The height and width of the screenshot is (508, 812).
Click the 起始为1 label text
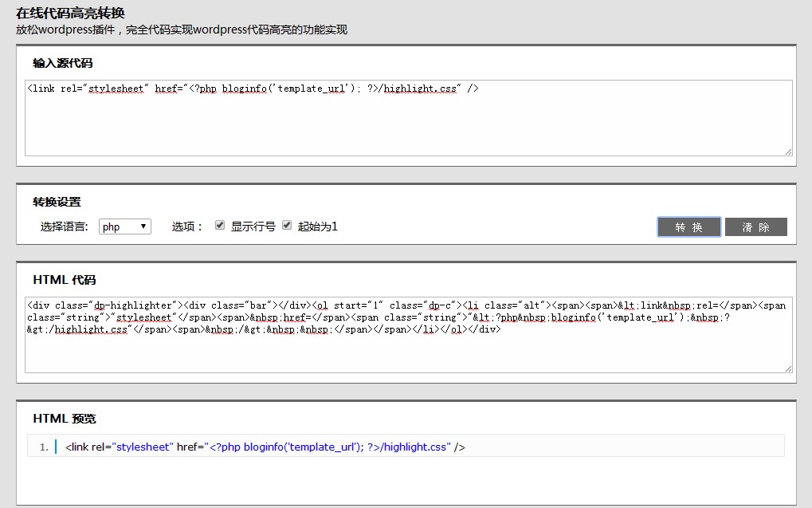(318, 226)
